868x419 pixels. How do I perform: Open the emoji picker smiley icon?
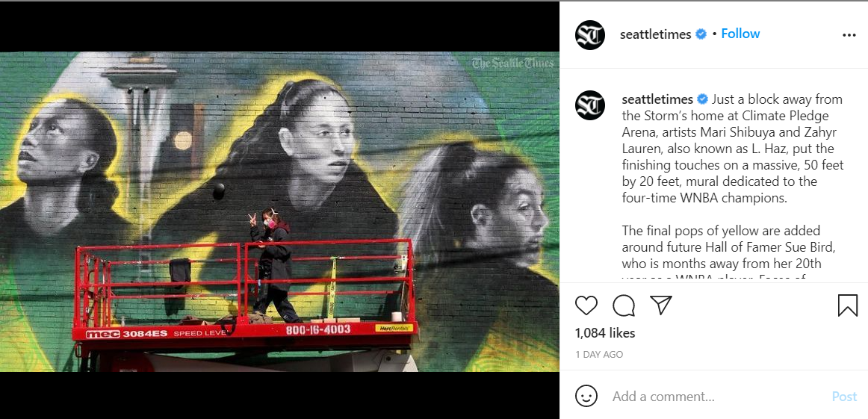click(x=586, y=397)
